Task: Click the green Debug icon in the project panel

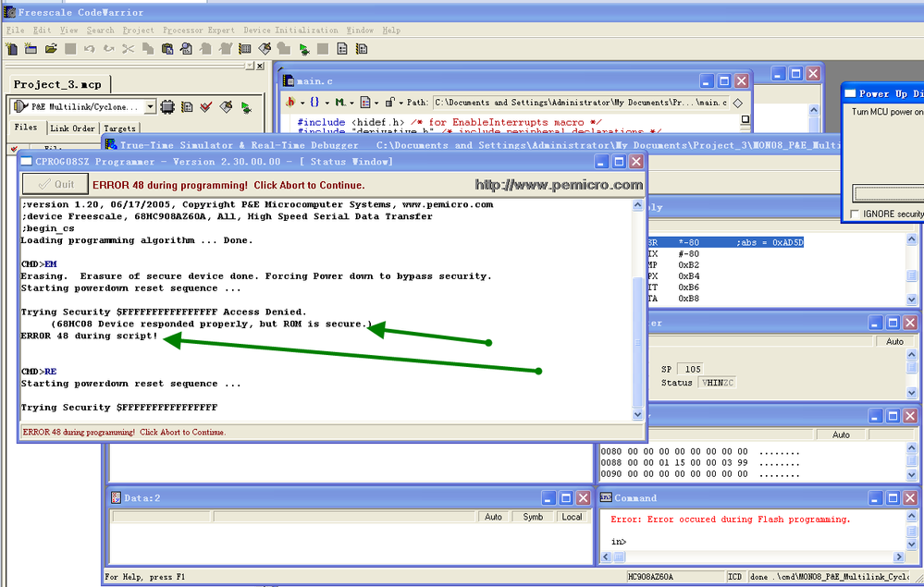Action: (x=246, y=107)
